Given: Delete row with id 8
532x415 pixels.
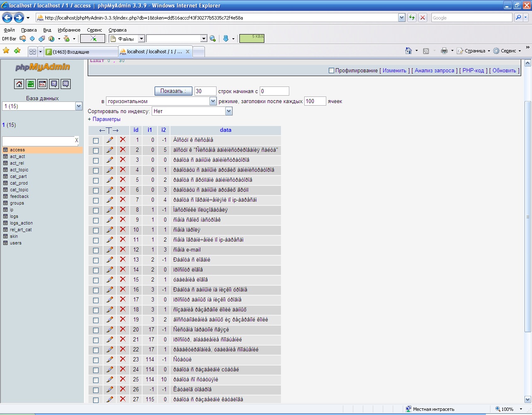Looking at the screenshot, I should [x=123, y=210].
